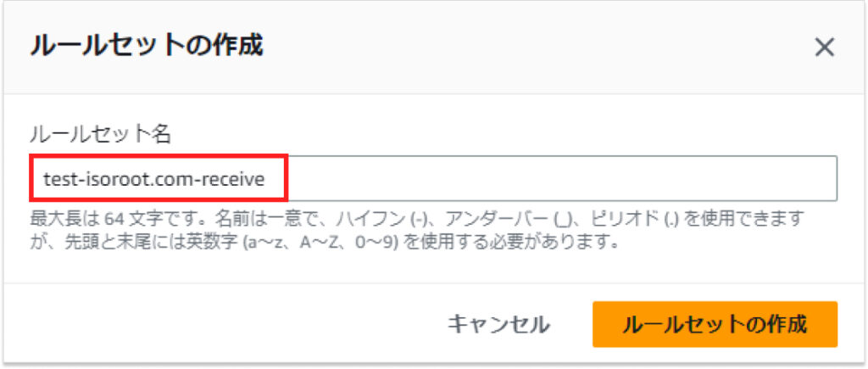Place cursor in empty part of name field
The image size is (868, 369).
tap(559, 178)
